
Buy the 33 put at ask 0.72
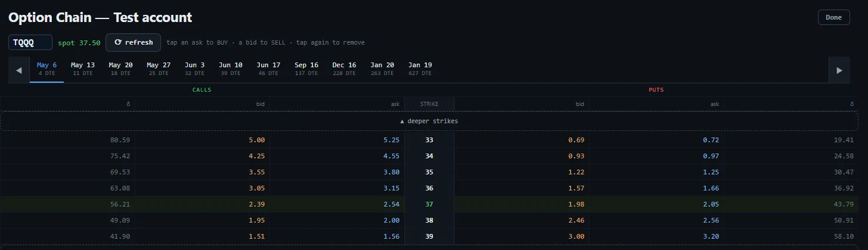coord(656,140)
